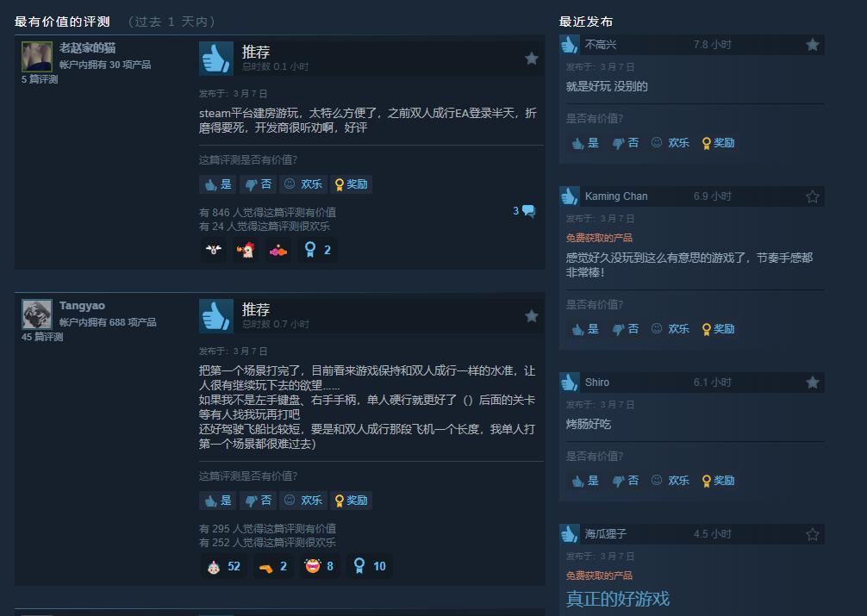Give an award (奖励) to Shiro's review
867x616 pixels.
(x=718, y=481)
